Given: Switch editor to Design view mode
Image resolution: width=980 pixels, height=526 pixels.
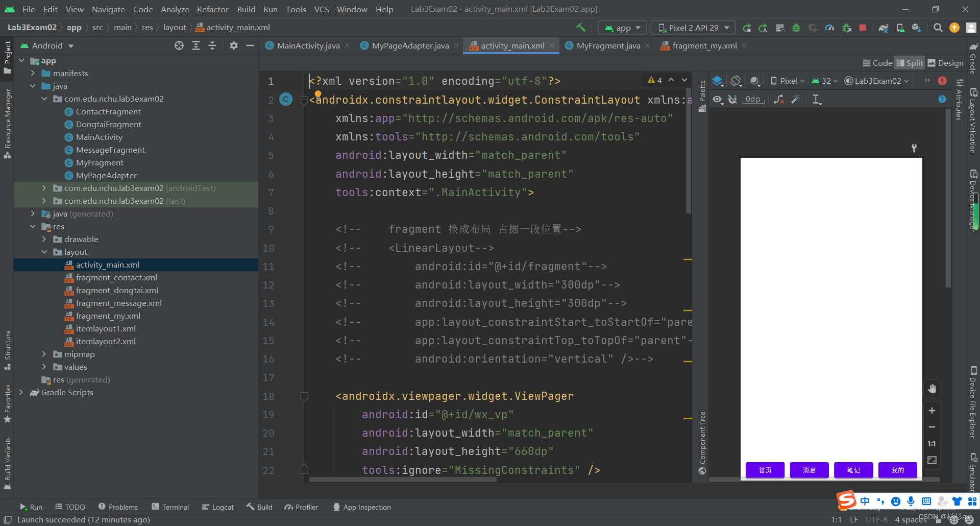Looking at the screenshot, I should click(x=946, y=63).
